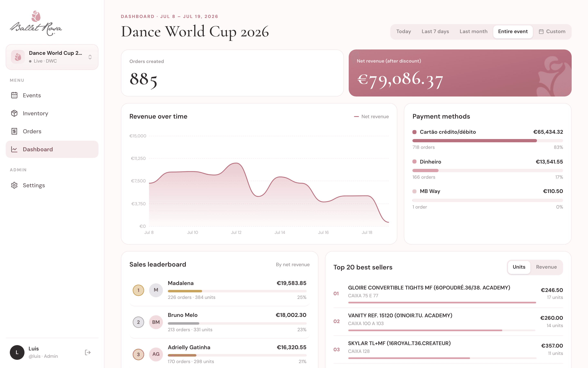Open the Inventory menu item
Viewport: 588px width, 368px height.
click(52, 113)
